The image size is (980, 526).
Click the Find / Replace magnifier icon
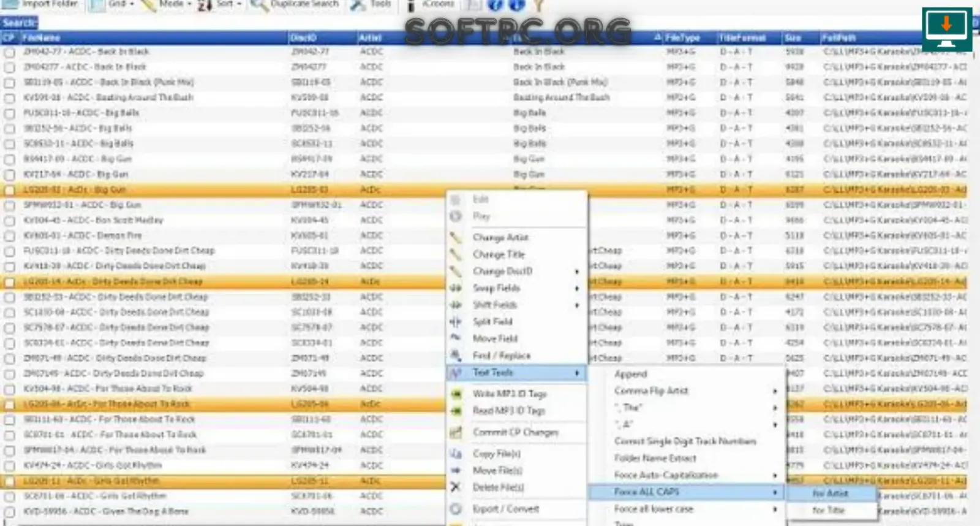coord(456,356)
